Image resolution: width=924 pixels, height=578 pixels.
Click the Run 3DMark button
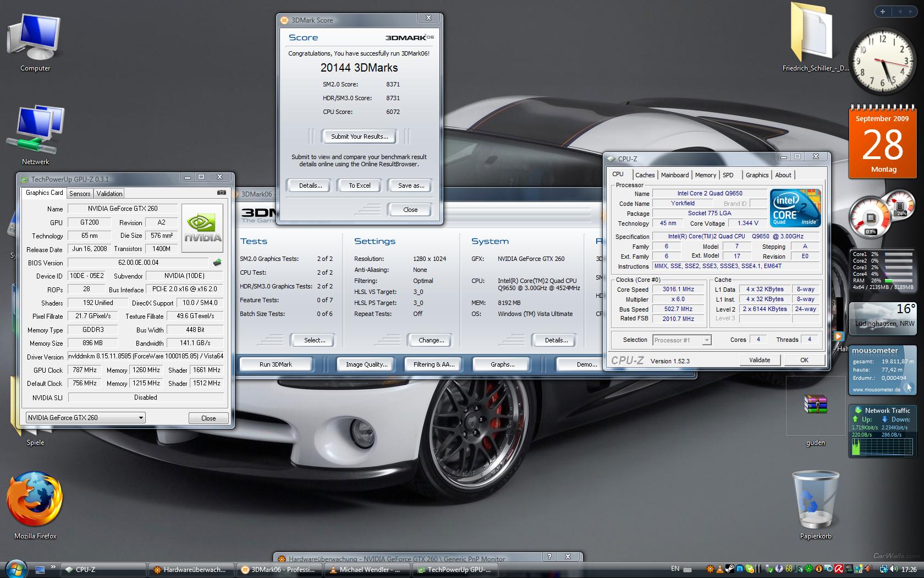[x=276, y=364]
